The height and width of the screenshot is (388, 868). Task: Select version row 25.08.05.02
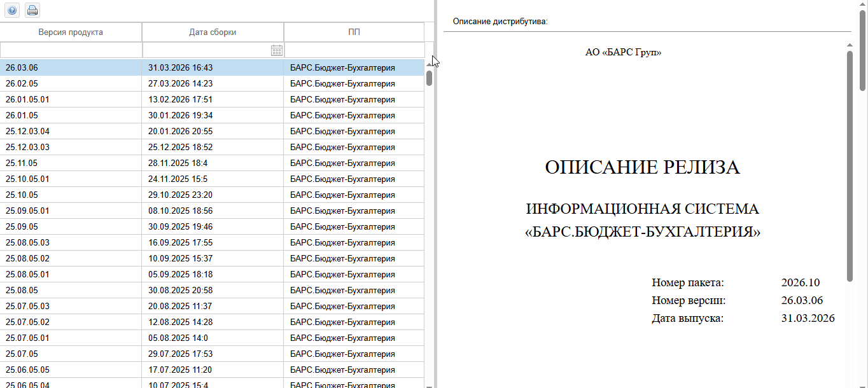[x=212, y=258]
